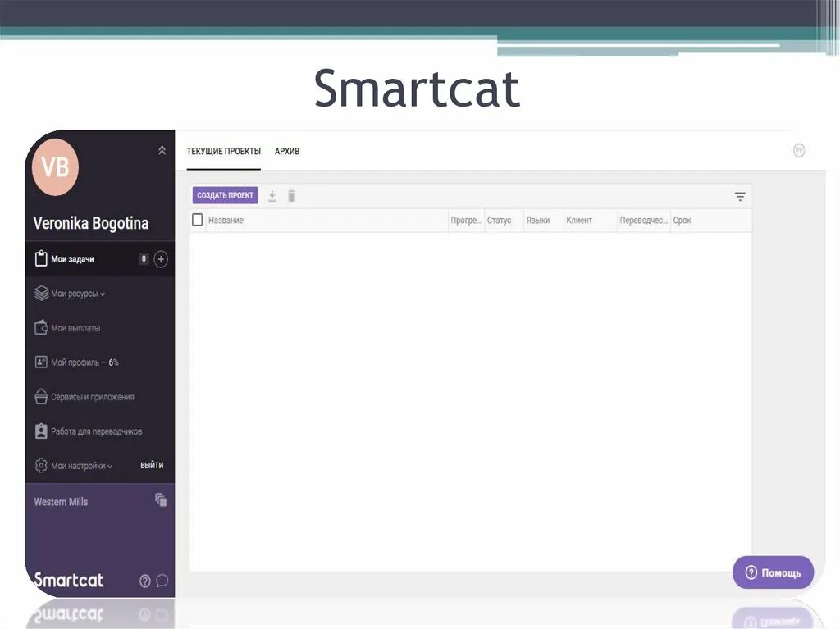Toggle the select-all checkbox in table header
This screenshot has height=629, width=840.
click(x=197, y=220)
